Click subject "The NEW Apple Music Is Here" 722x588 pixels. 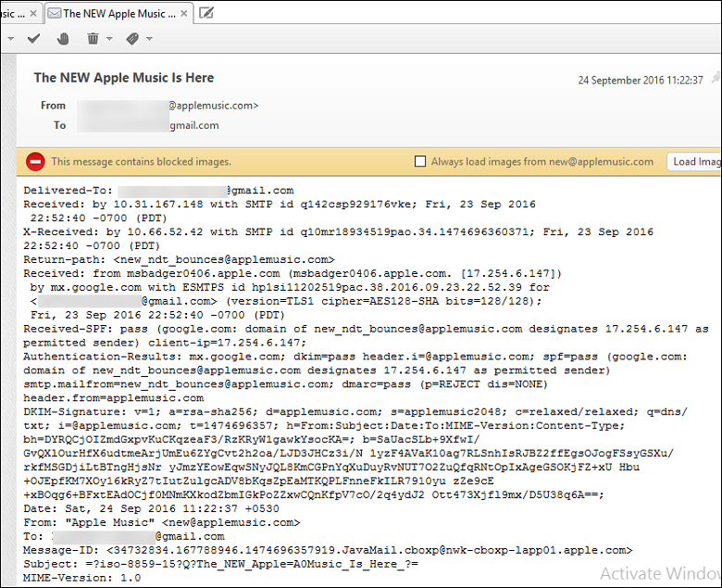(124, 78)
